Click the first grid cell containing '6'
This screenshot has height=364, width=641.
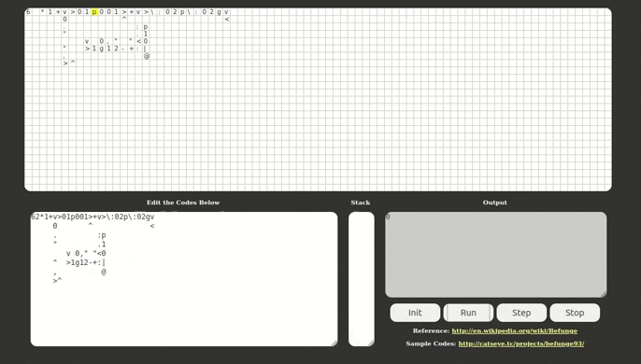tap(28, 12)
